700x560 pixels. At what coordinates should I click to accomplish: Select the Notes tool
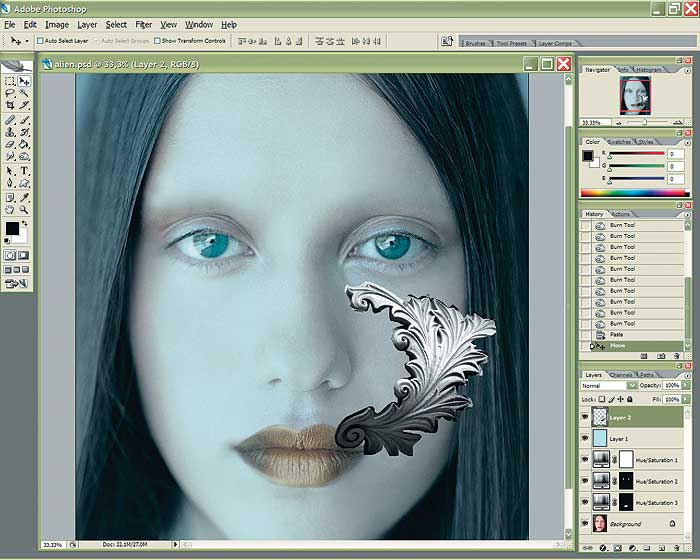(x=10, y=197)
